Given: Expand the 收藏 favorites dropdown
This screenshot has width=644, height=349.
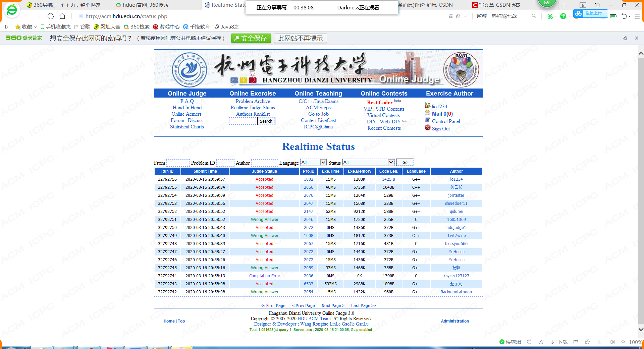Looking at the screenshot, I should tap(35, 27).
